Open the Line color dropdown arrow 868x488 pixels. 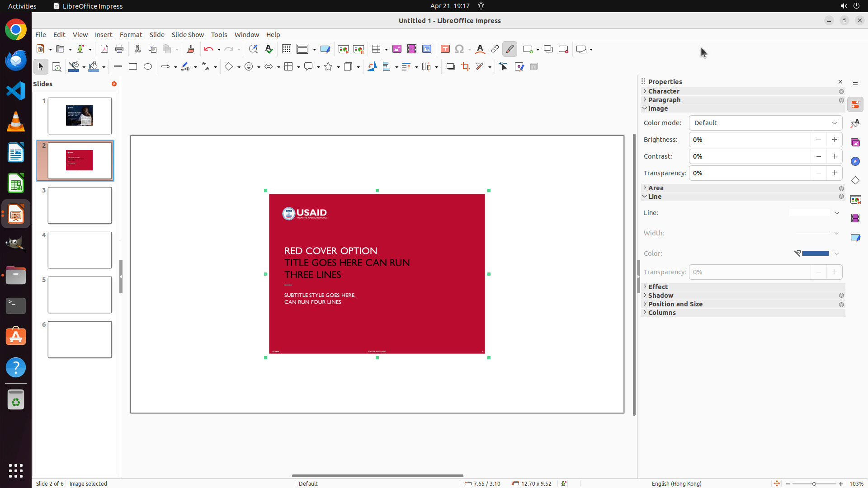pyautogui.click(x=837, y=253)
